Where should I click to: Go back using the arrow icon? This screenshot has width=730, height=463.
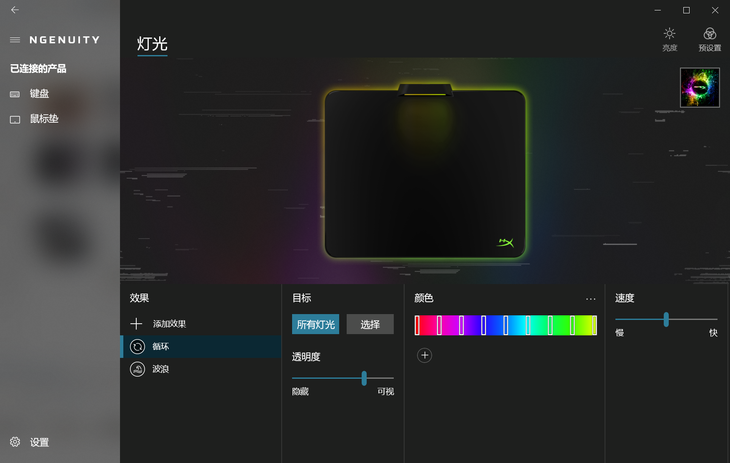[15, 10]
